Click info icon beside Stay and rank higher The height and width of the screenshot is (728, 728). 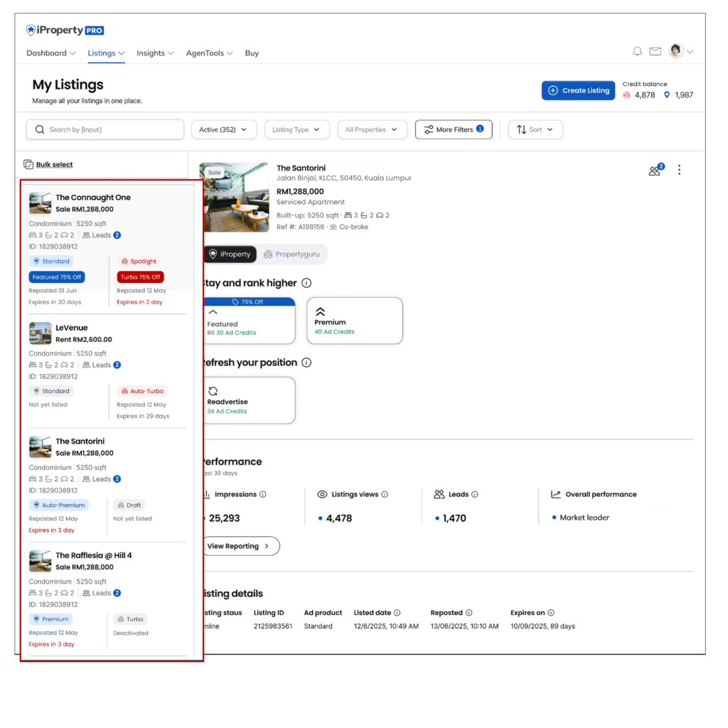[306, 283]
